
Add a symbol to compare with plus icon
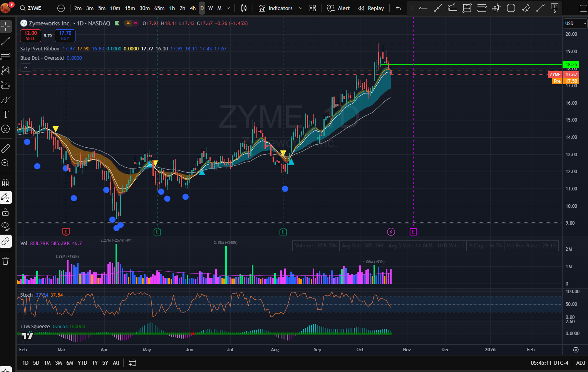pyautogui.click(x=61, y=8)
